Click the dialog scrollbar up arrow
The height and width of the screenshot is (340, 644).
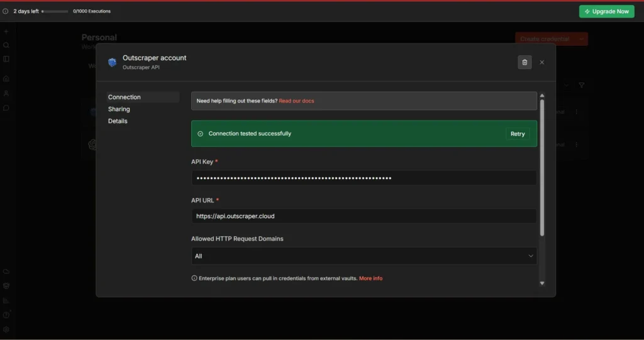[x=541, y=96]
